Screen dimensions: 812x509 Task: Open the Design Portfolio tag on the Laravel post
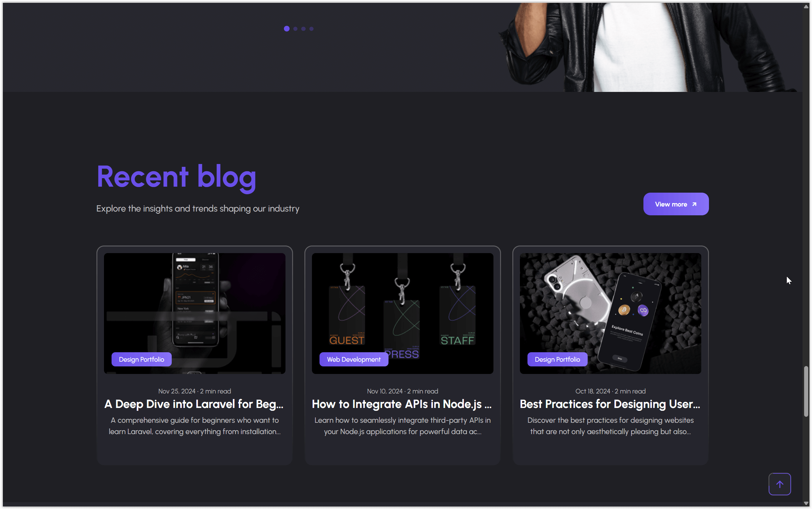141,359
